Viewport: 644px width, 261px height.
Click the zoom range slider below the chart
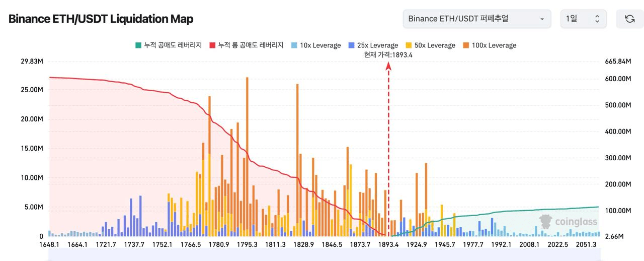click(324, 255)
